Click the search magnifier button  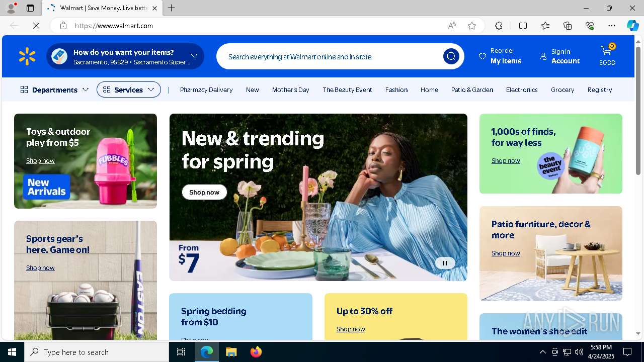[451, 56]
